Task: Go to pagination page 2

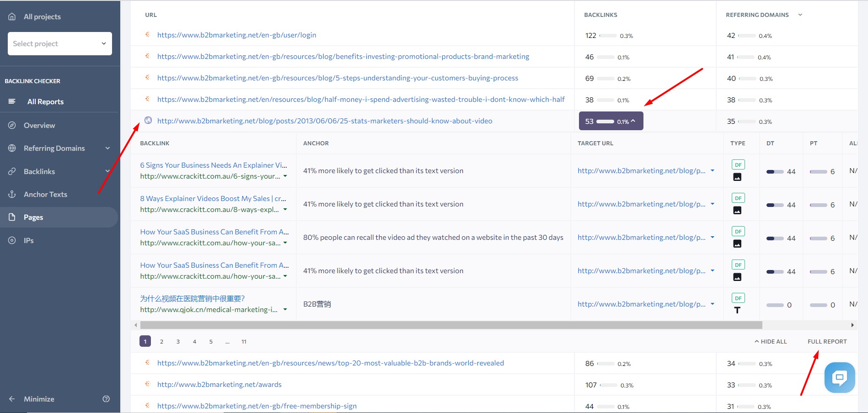Action: pos(161,341)
